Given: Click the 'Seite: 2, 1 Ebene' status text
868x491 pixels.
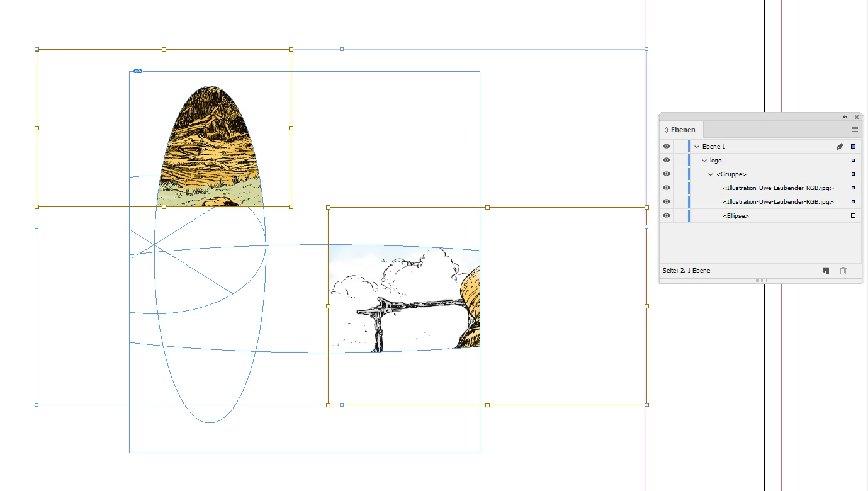Looking at the screenshot, I should [686, 271].
